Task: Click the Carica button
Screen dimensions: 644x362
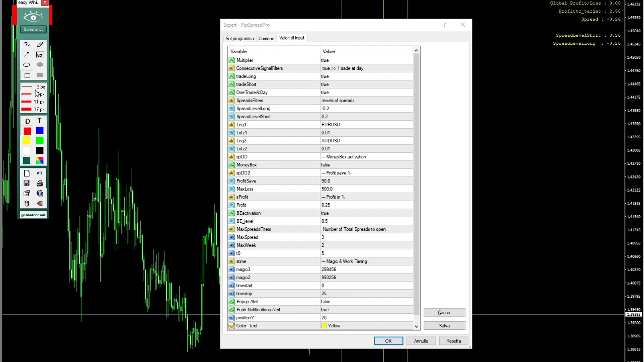Action: tap(444, 313)
